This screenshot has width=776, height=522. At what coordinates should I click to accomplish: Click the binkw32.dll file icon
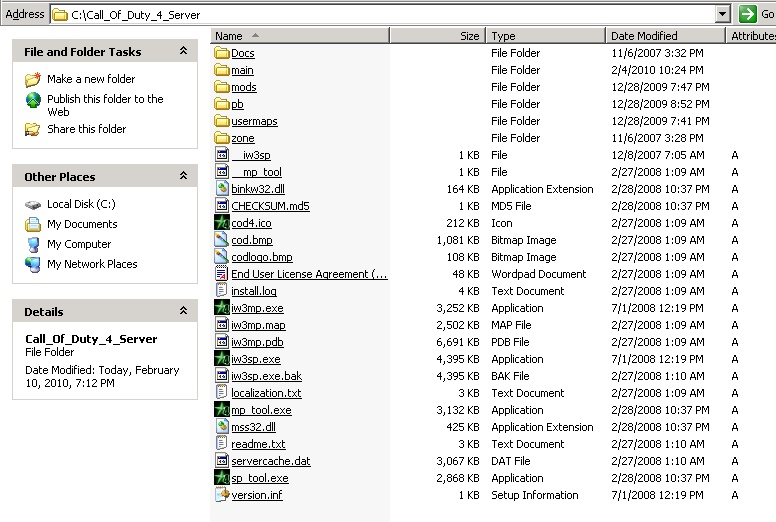pyautogui.click(x=222, y=189)
